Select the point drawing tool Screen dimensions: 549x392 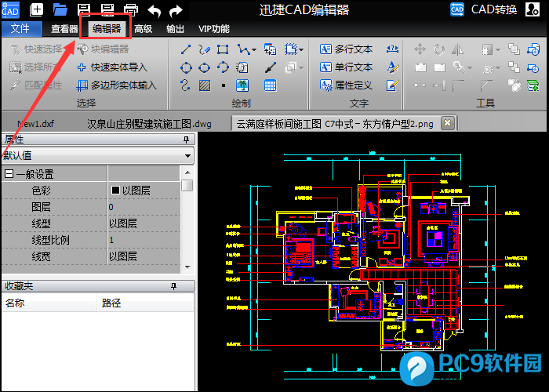coord(224,85)
